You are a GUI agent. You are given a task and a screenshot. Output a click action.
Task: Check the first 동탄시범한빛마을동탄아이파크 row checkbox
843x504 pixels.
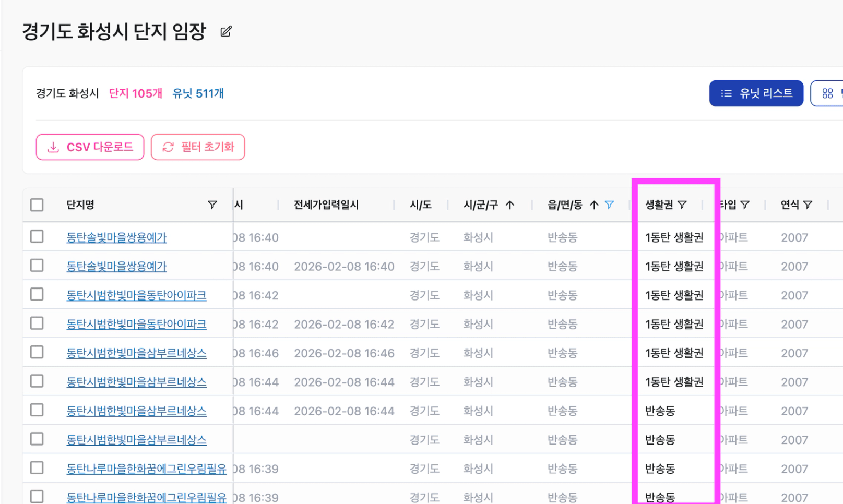37,295
